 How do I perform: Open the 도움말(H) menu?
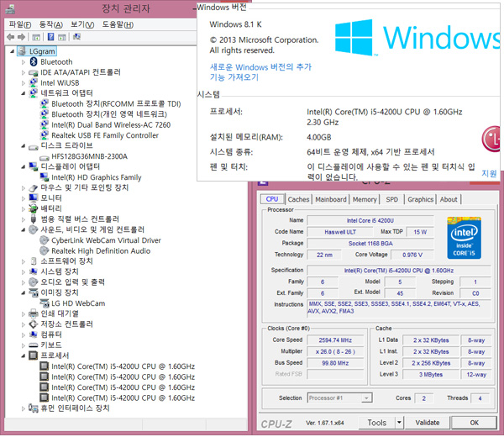(118, 24)
